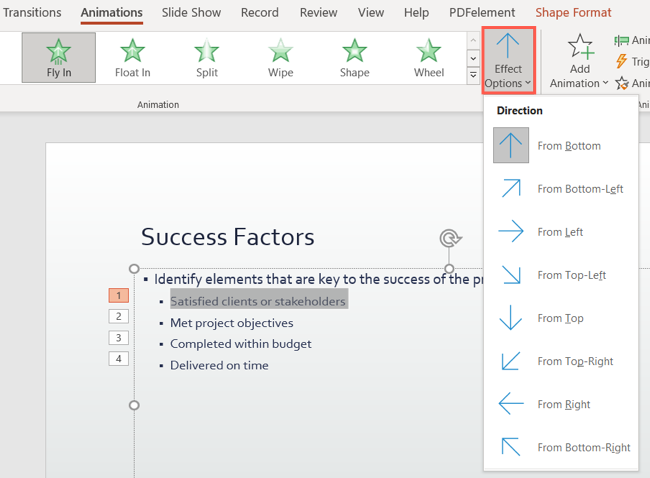Image resolution: width=650 pixels, height=478 pixels.
Task: Open the Shape Format tab
Action: [x=572, y=13]
